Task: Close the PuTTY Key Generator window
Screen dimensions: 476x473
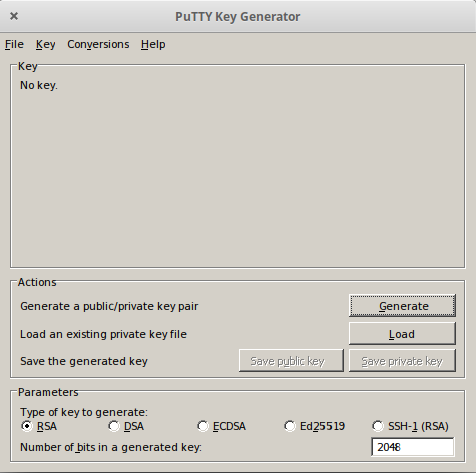Action: pyautogui.click(x=14, y=16)
